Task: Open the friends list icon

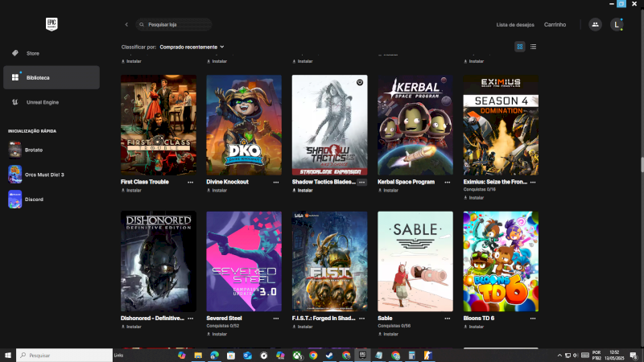Action: coord(595,25)
